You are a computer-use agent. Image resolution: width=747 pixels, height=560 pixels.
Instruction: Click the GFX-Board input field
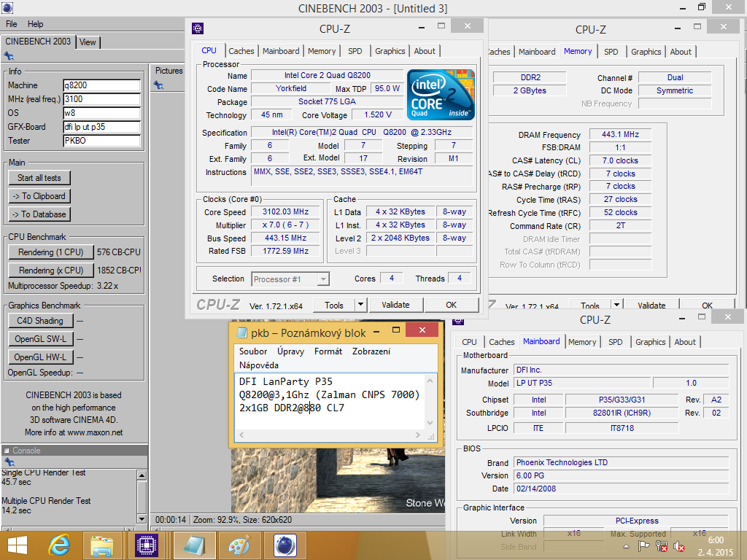101,127
